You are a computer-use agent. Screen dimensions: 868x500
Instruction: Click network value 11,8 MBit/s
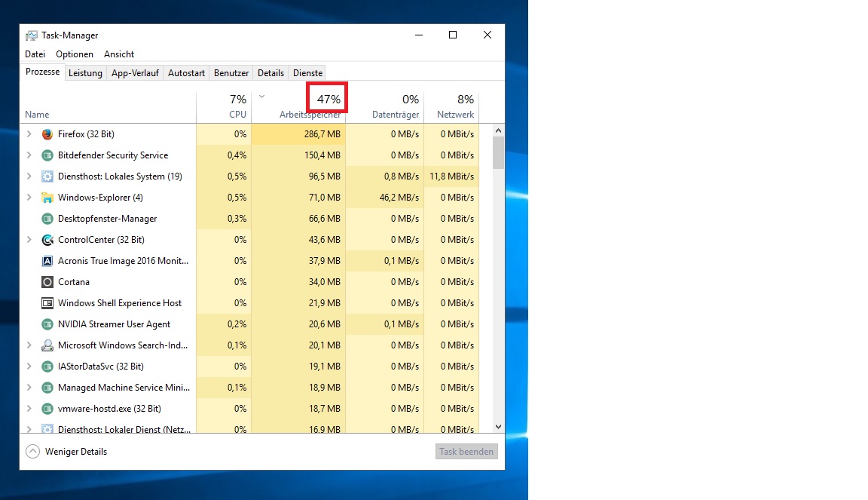[x=452, y=176]
